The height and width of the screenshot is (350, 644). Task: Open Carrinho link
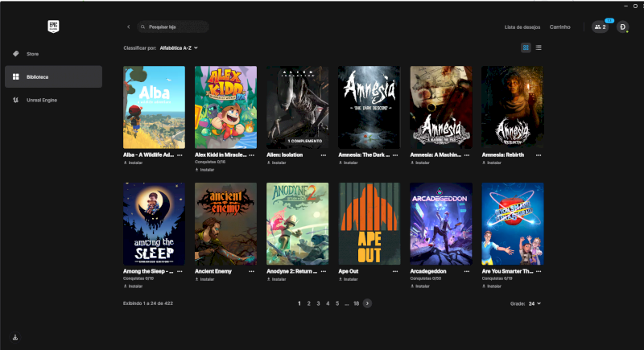(x=560, y=27)
